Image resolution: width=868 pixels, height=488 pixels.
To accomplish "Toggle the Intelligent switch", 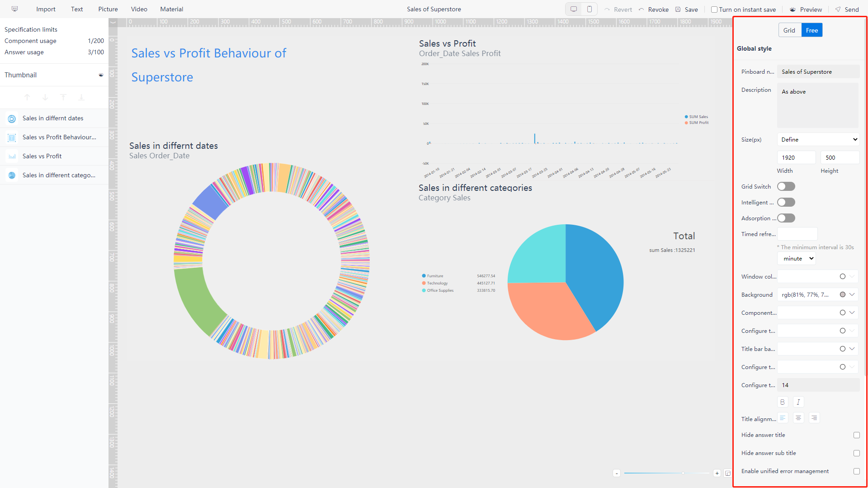I will tap(786, 203).
